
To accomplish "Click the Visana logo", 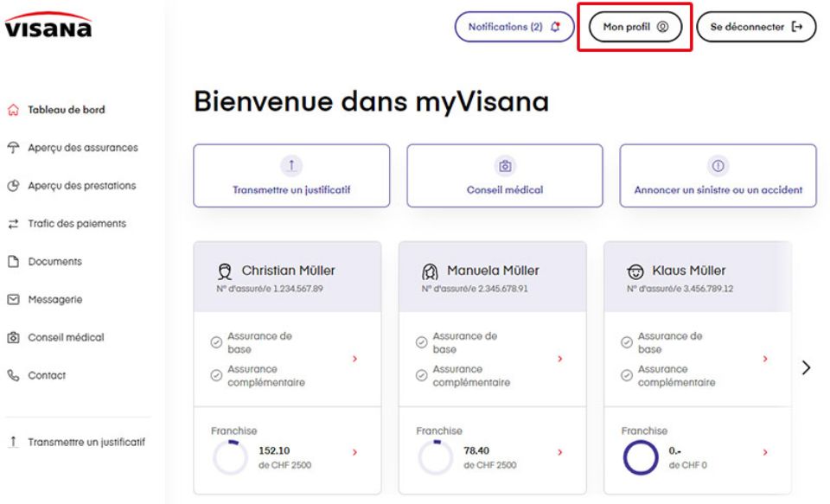I will (48, 26).
